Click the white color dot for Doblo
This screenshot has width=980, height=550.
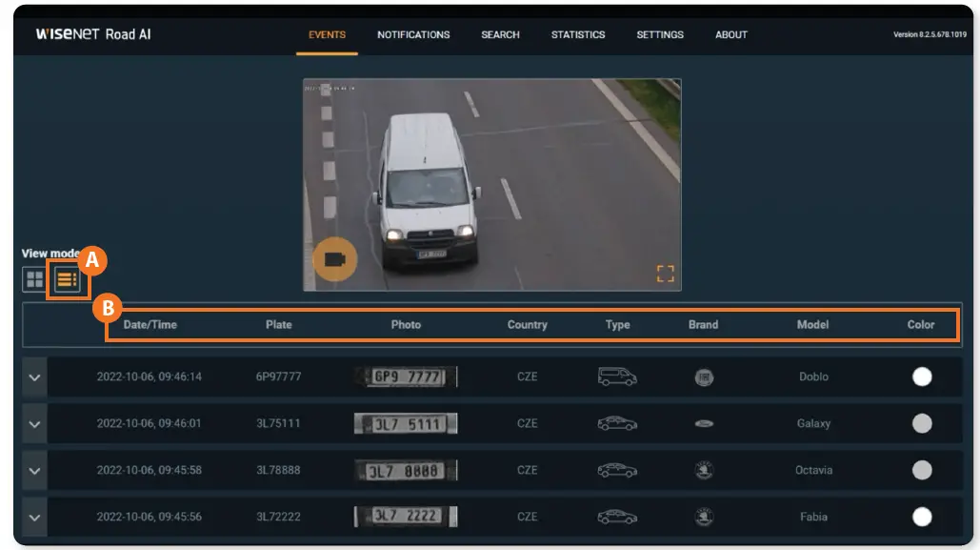click(x=922, y=377)
